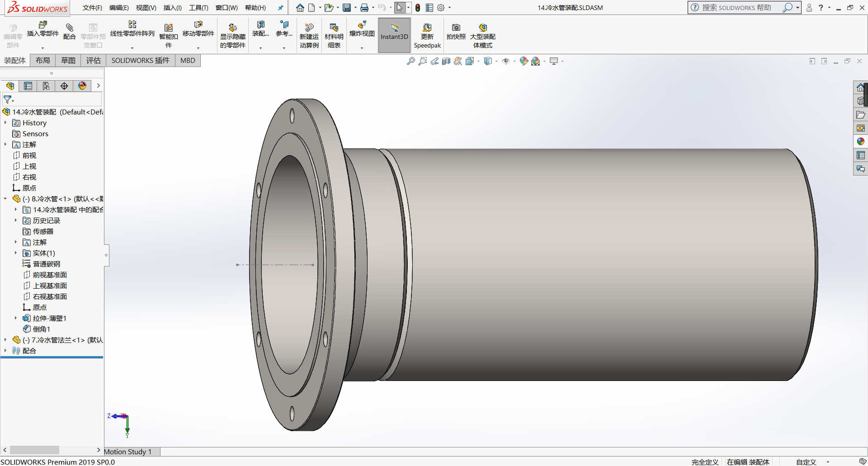
Task: Switch to the 评估 tab
Action: (94, 61)
